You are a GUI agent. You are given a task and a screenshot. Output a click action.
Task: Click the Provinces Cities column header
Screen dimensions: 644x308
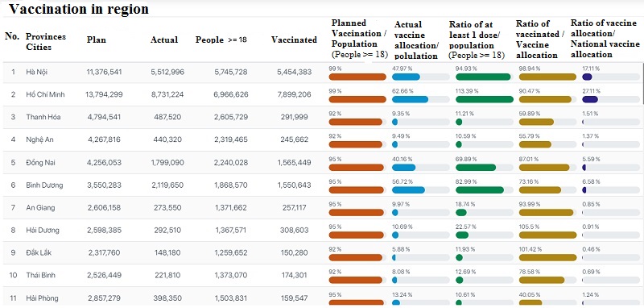(x=46, y=42)
